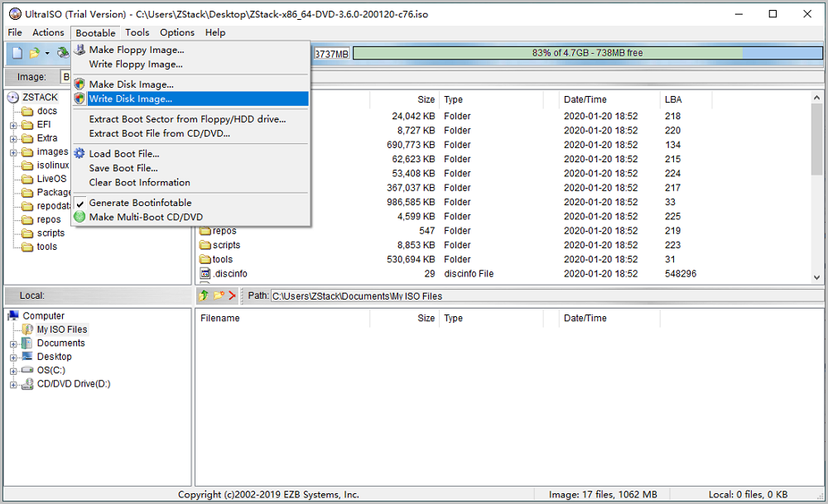The height and width of the screenshot is (504, 828).
Task: Click the local Path text field
Action: 547,296
